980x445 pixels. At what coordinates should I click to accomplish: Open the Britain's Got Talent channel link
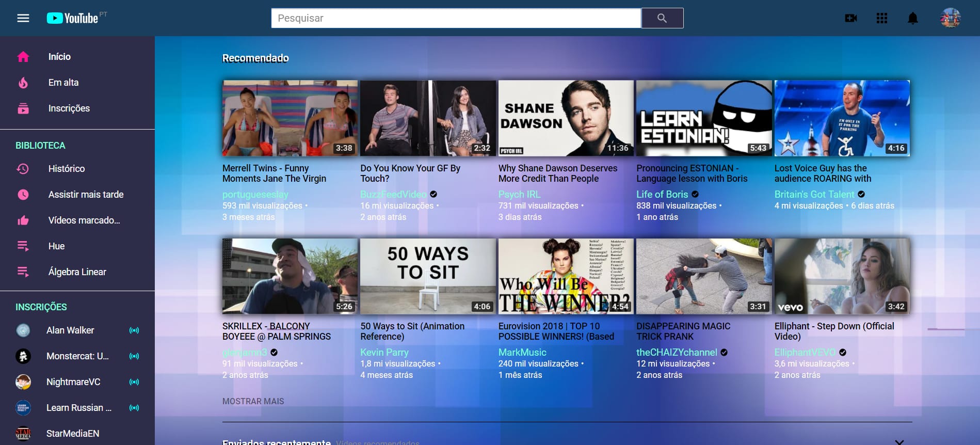(814, 194)
